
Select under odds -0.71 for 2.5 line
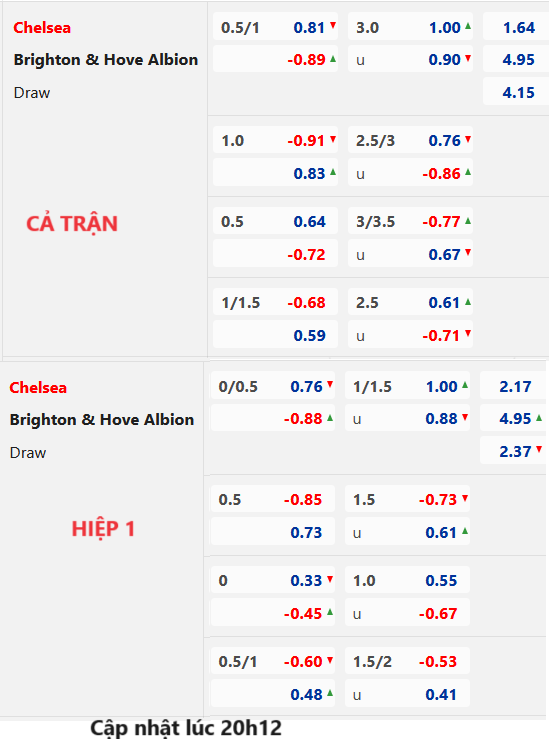pos(441,336)
